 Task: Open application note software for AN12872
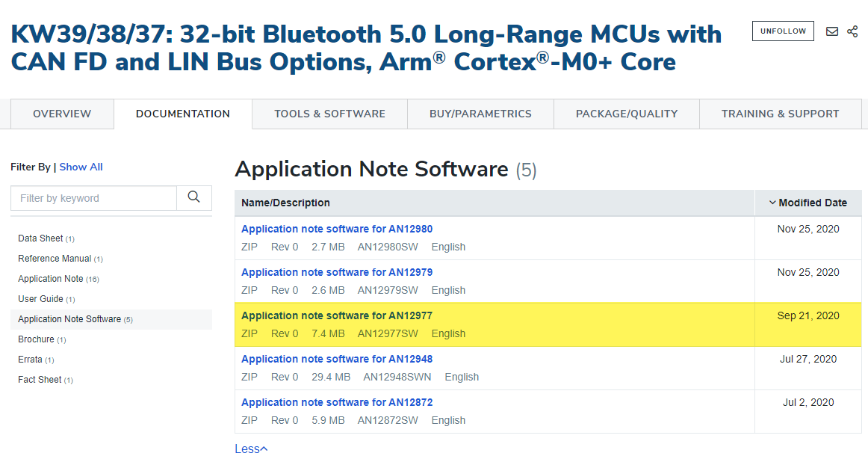point(336,402)
